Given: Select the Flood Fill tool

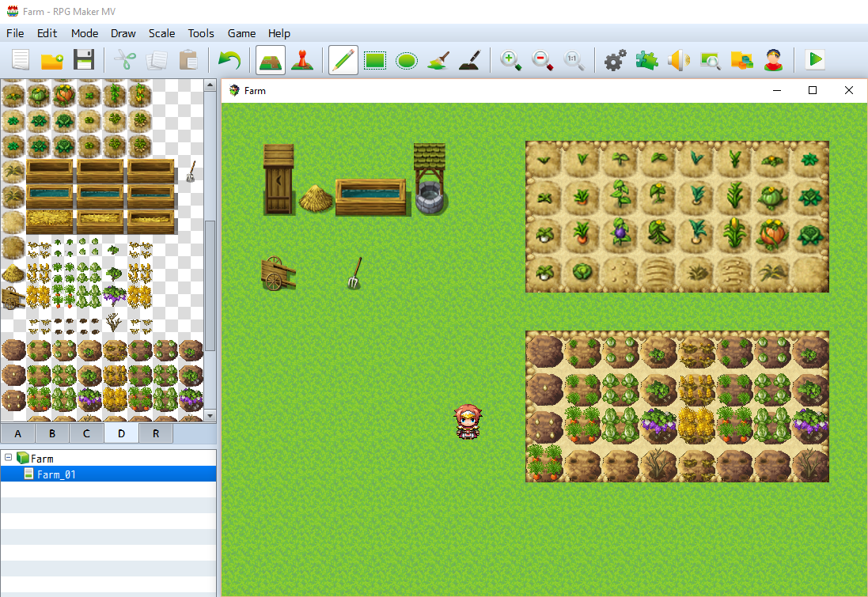Looking at the screenshot, I should (x=438, y=60).
